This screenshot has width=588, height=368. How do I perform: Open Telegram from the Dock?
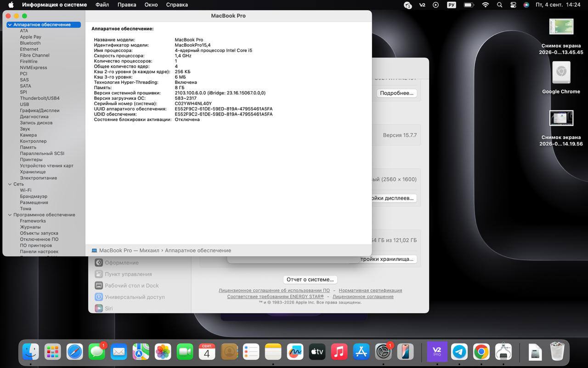pyautogui.click(x=459, y=352)
